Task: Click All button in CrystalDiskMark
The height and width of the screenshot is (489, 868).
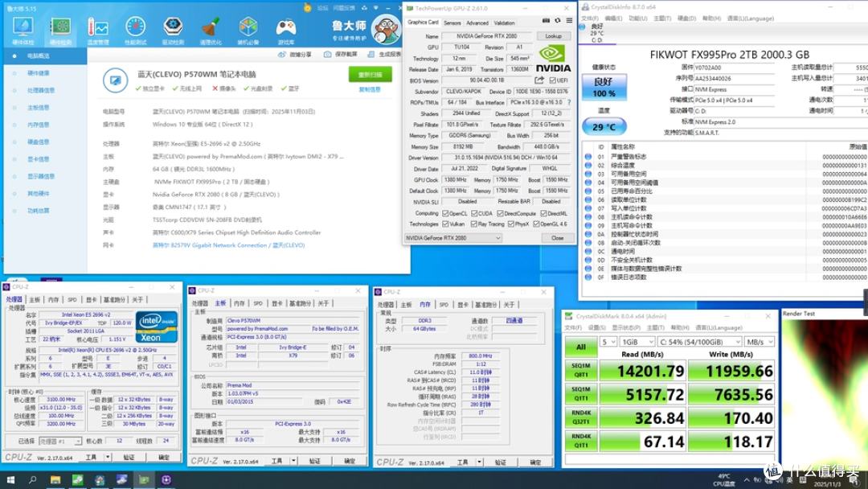Action: [x=581, y=347]
